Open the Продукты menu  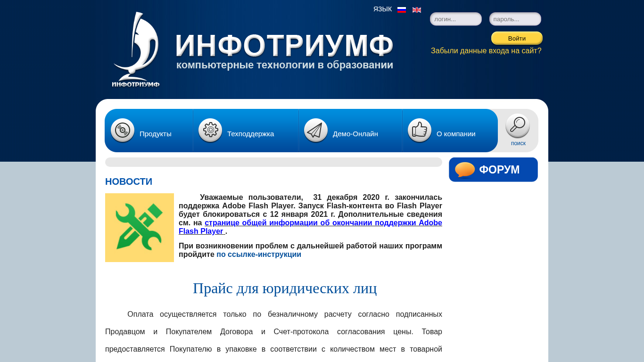pos(156,134)
